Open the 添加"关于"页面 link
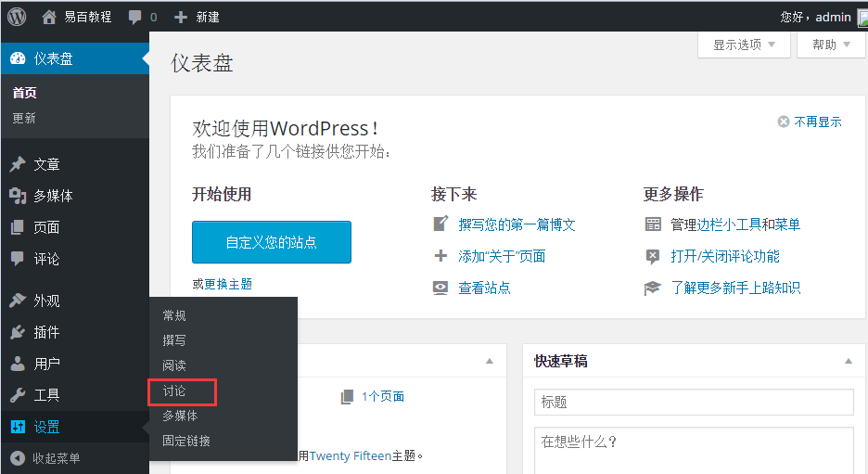The height and width of the screenshot is (474, 868). [502, 256]
